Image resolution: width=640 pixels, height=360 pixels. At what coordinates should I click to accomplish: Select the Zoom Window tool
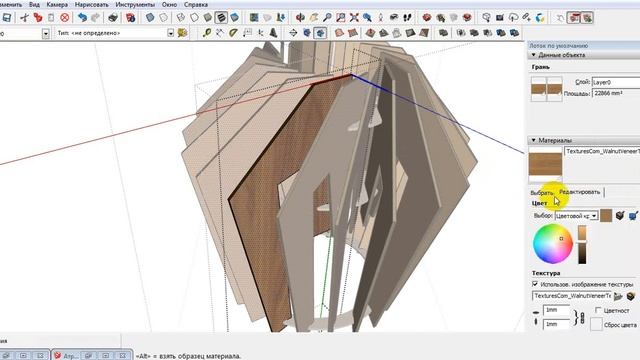pyautogui.click(x=340, y=18)
